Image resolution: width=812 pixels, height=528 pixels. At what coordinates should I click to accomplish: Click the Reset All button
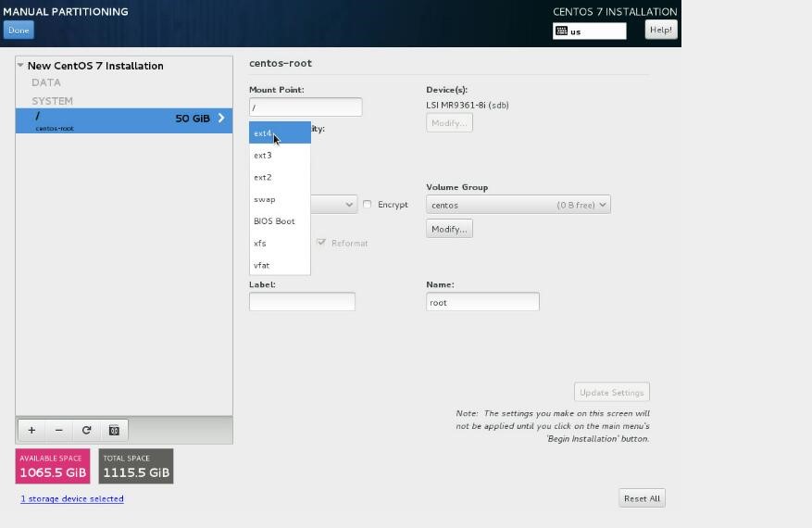(x=642, y=498)
